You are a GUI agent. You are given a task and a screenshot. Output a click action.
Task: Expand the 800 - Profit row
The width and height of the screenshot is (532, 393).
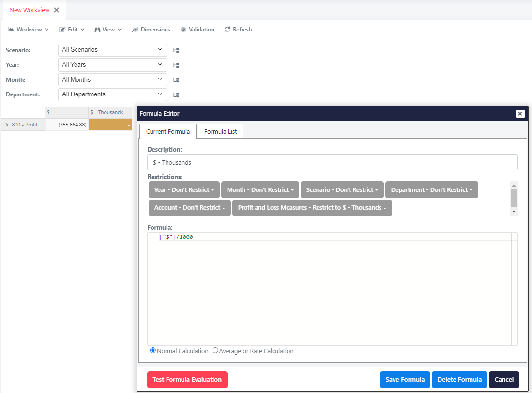tap(7, 125)
